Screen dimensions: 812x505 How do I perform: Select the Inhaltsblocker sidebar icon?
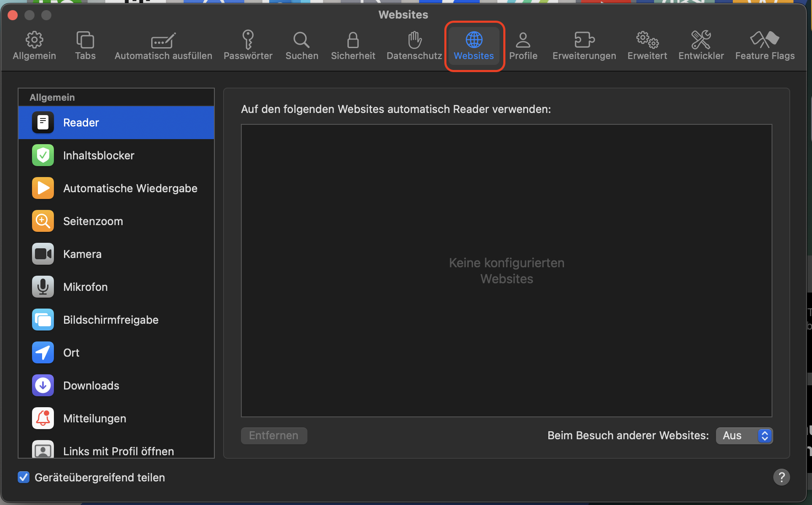click(x=43, y=155)
